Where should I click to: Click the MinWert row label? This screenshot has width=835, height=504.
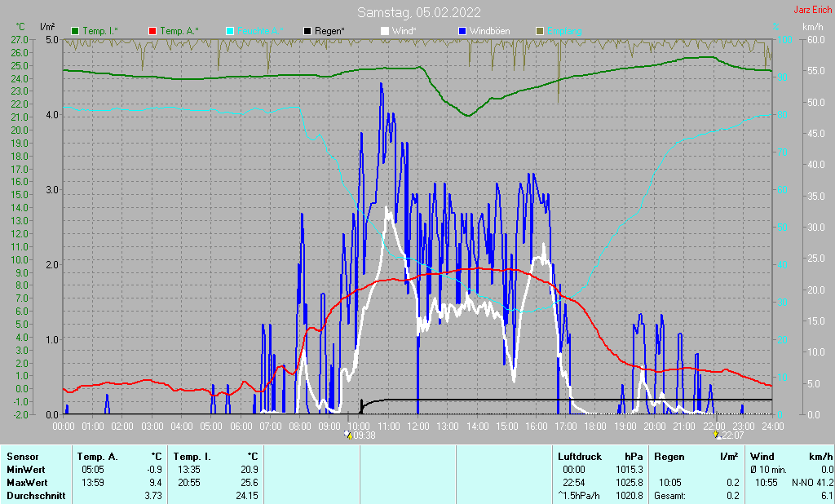25,470
